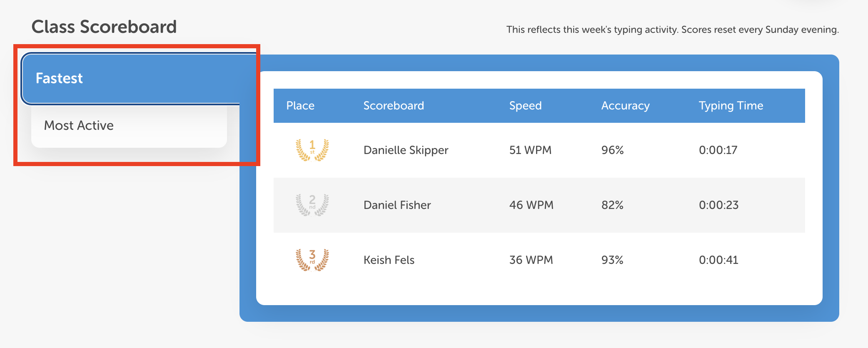Click the weekly scores reset notice text

coord(672,30)
